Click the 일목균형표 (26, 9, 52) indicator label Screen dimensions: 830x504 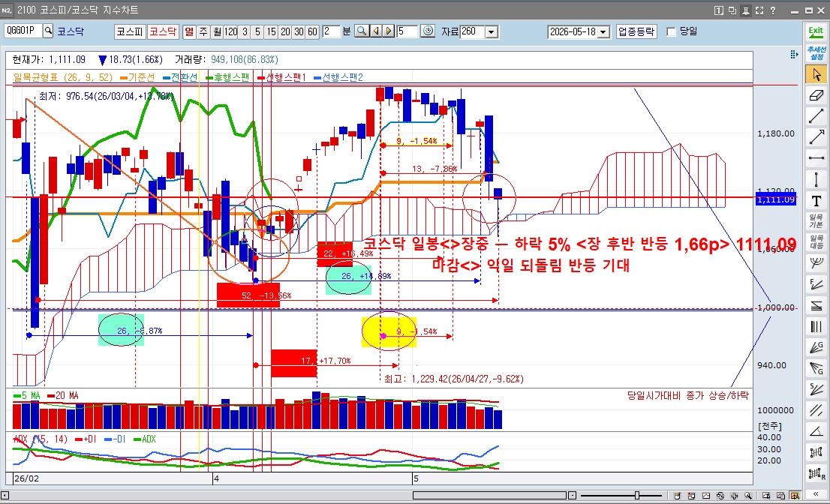tap(63, 77)
